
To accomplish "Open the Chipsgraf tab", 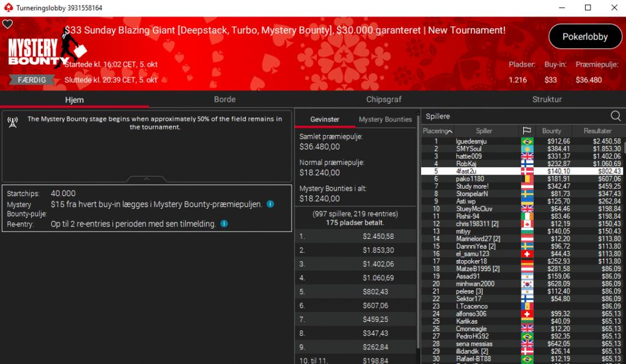I will tap(384, 99).
